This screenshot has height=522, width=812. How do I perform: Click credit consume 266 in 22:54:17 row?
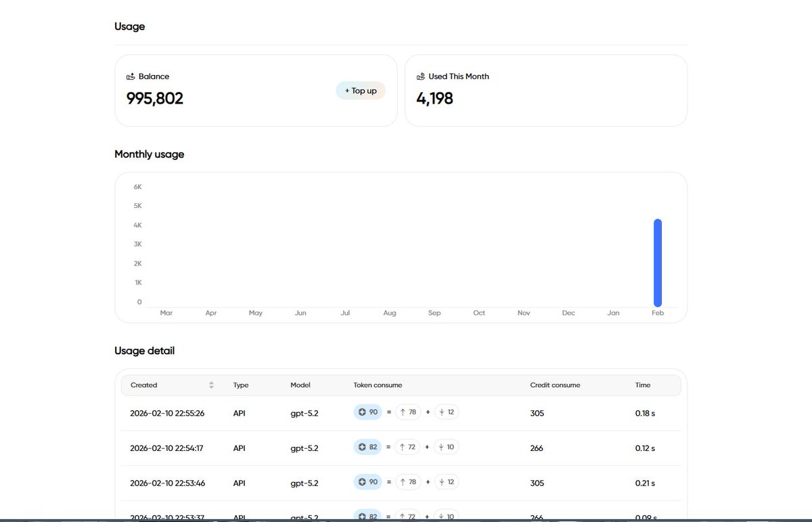[x=537, y=448]
